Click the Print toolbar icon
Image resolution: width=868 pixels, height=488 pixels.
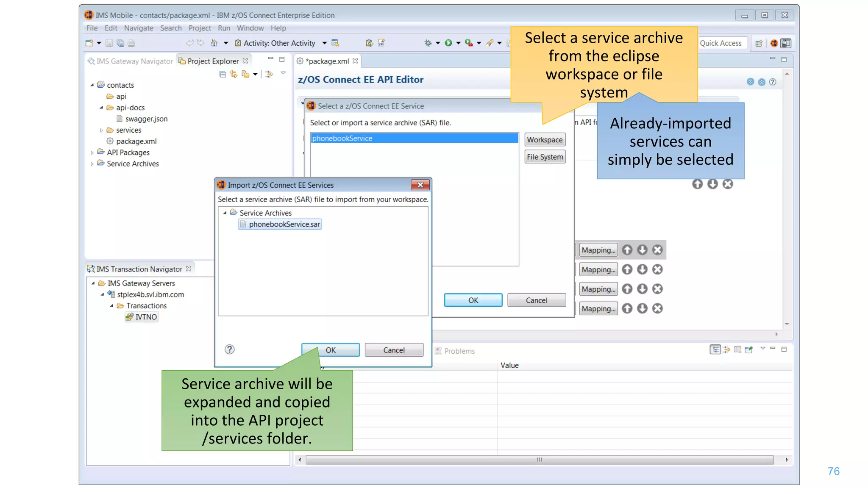[x=131, y=43]
